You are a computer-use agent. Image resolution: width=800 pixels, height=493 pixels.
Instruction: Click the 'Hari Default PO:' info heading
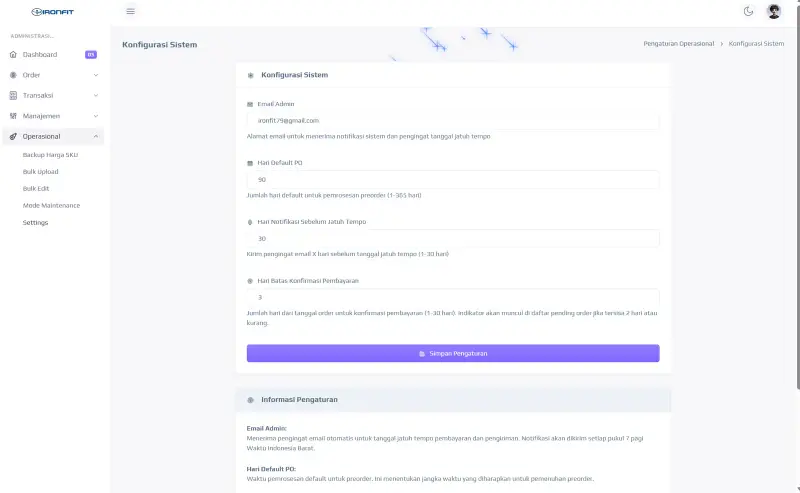click(271, 469)
